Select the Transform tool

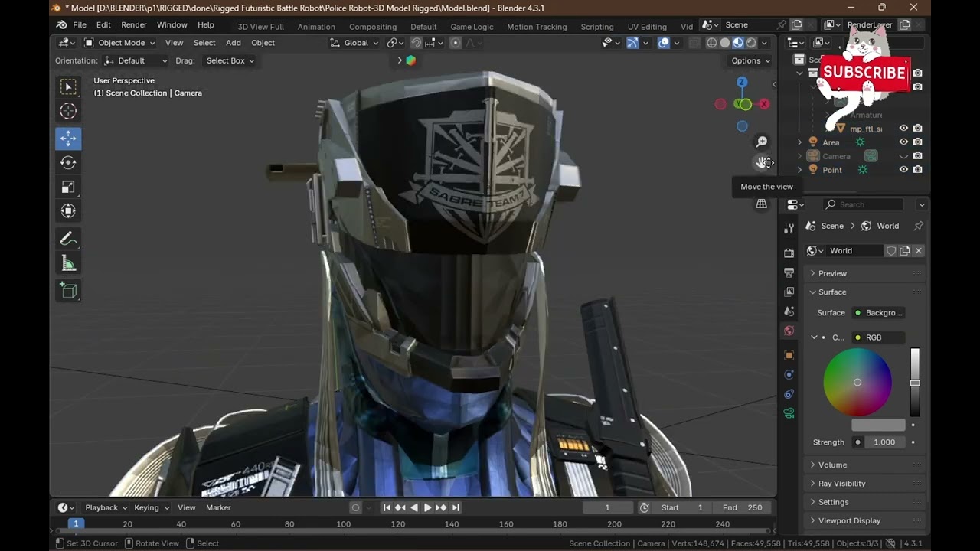coord(68,211)
